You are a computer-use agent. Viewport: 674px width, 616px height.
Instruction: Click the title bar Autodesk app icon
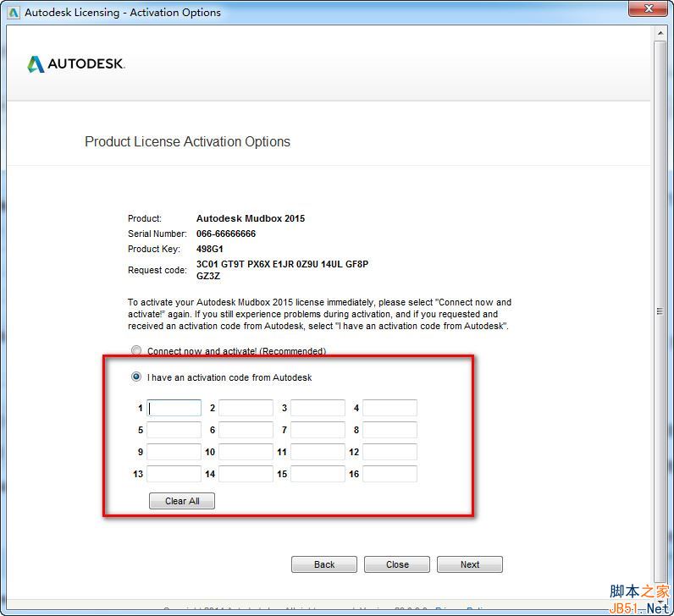click(x=14, y=13)
